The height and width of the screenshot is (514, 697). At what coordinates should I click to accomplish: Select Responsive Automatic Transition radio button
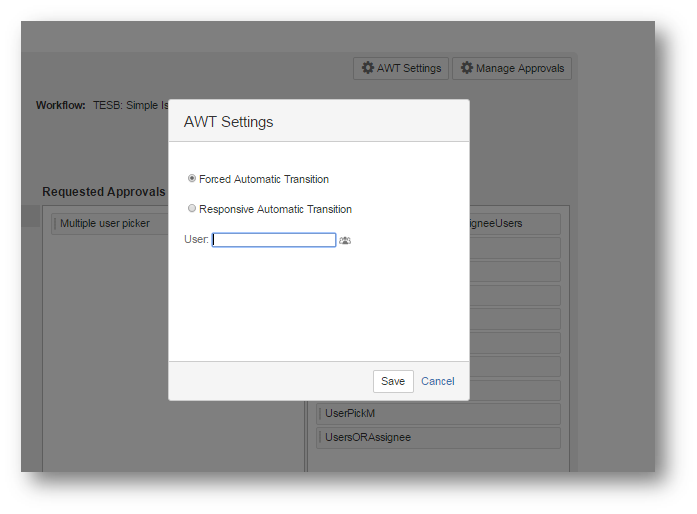pos(192,209)
